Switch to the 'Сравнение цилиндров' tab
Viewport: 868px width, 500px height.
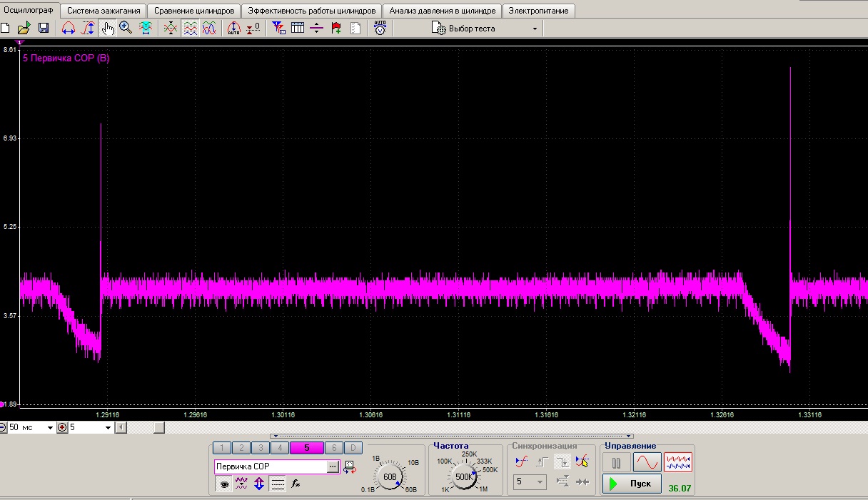[x=194, y=11]
